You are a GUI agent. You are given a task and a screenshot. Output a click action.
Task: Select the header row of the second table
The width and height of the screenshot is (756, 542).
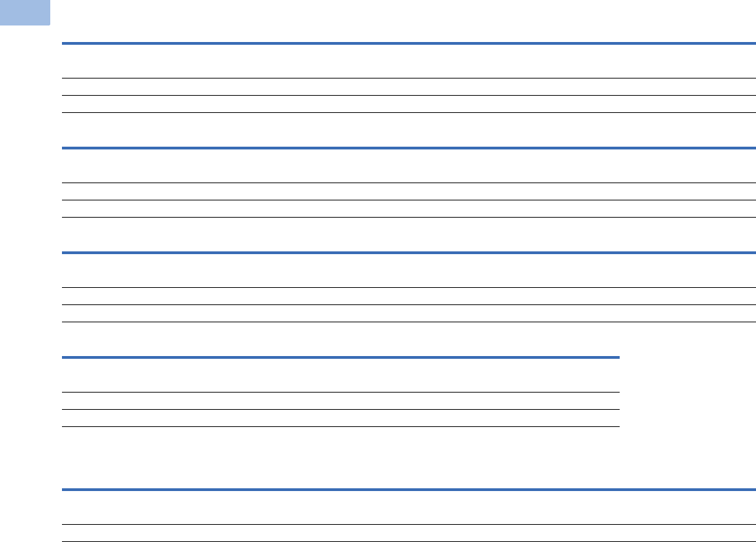click(409, 166)
